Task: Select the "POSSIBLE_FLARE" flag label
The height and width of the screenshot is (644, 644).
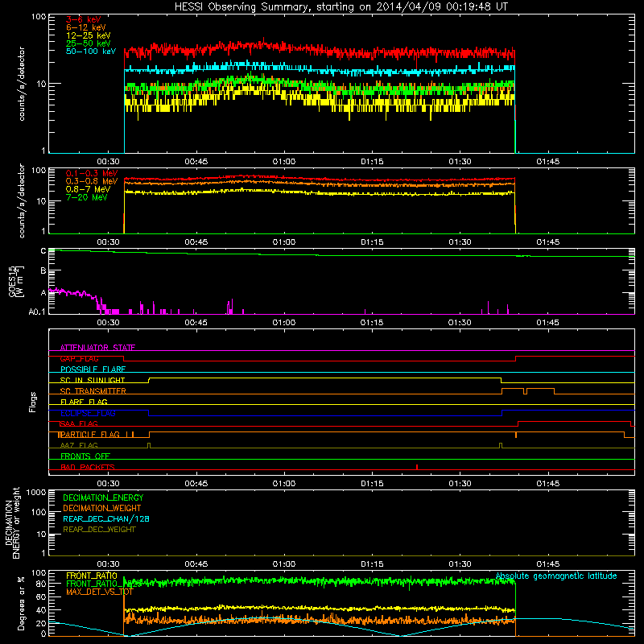Action: click(93, 369)
